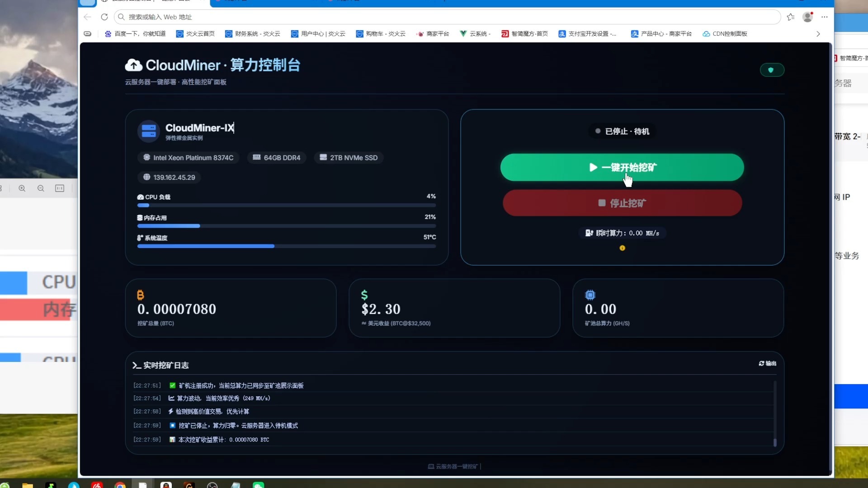The width and height of the screenshot is (868, 488).
Task: Open the 百度一下，你就知道 bookmark
Action: click(x=135, y=34)
